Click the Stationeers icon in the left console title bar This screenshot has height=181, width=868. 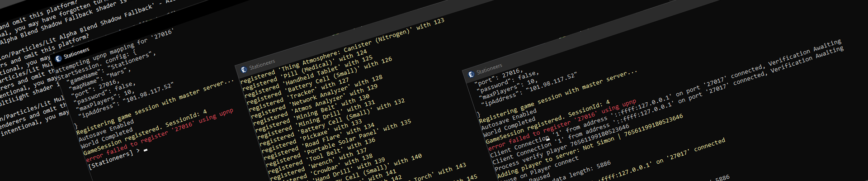58,58
